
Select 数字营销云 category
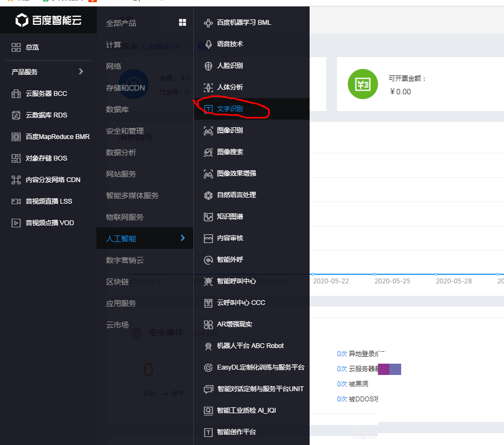(125, 260)
